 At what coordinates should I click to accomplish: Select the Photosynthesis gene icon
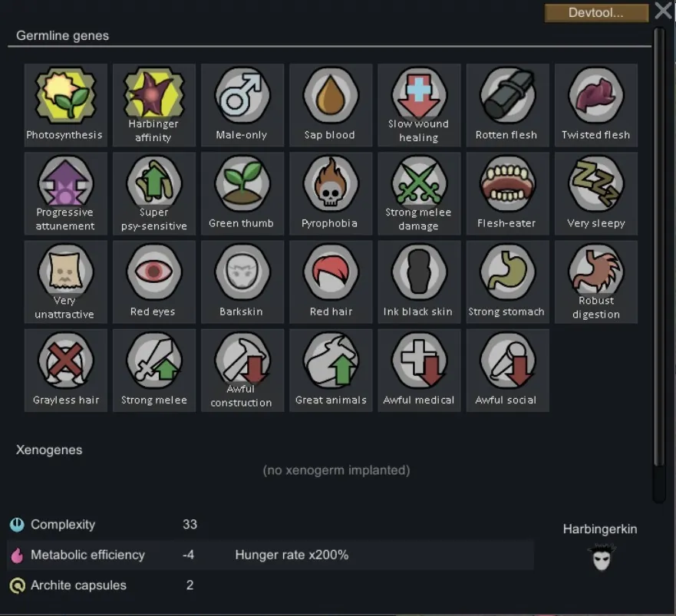(65, 95)
